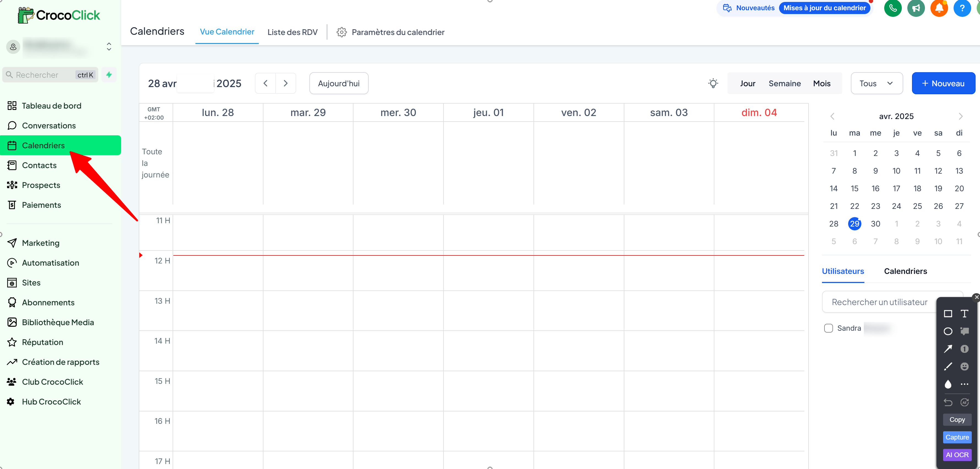Click the megaphone announcements icon
Viewport: 980px width, 469px height.
pos(916,8)
